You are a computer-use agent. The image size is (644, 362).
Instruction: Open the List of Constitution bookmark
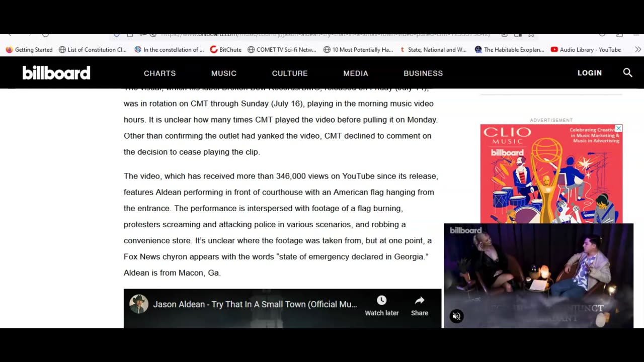93,50
